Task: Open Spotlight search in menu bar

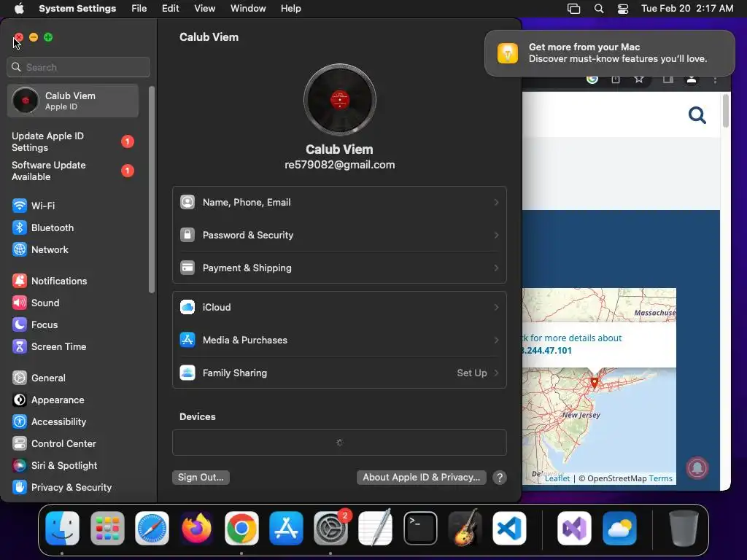Action: (x=599, y=9)
